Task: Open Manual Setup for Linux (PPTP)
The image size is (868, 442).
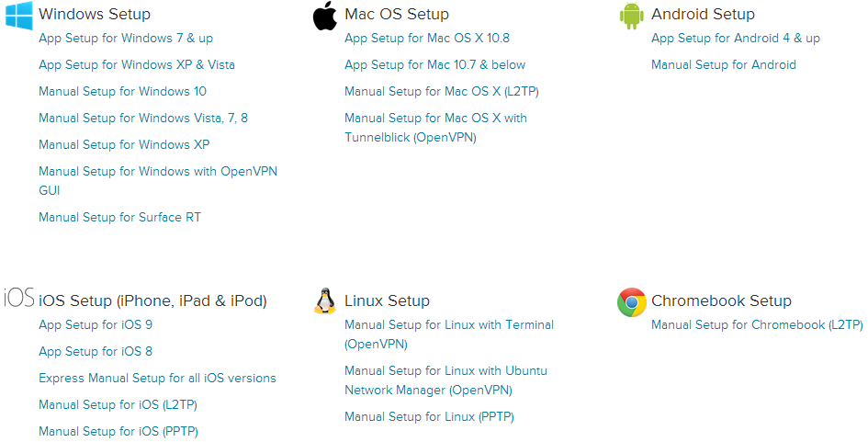Action: pyautogui.click(x=429, y=417)
